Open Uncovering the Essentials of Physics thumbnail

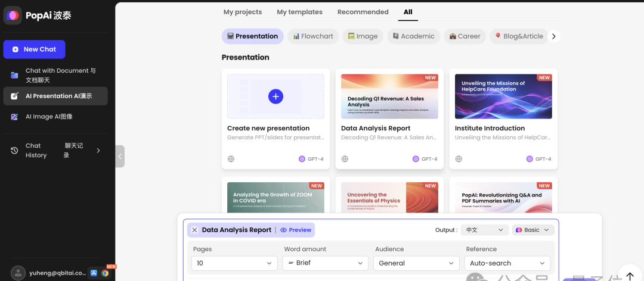[389, 197]
